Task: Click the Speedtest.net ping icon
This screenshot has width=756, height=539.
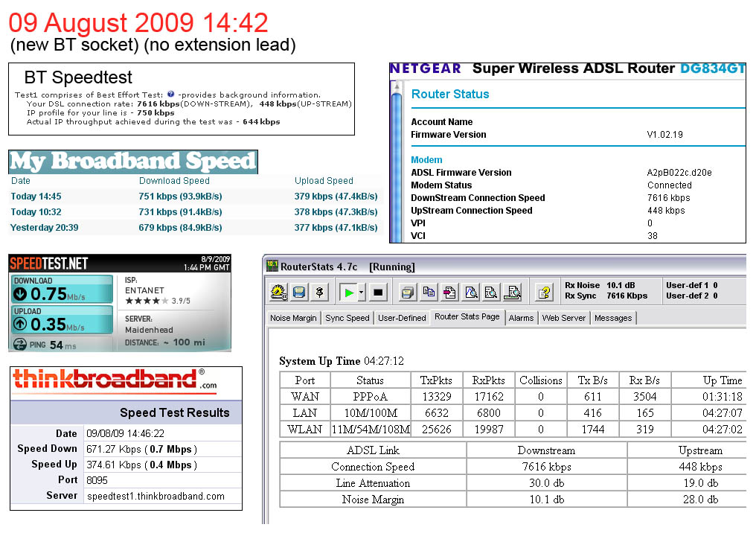Action: point(20,345)
